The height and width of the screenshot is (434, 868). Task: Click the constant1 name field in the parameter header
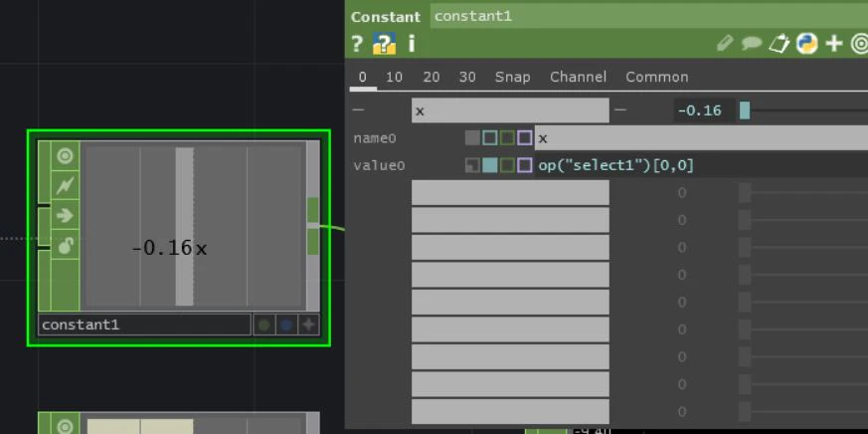coord(649,16)
